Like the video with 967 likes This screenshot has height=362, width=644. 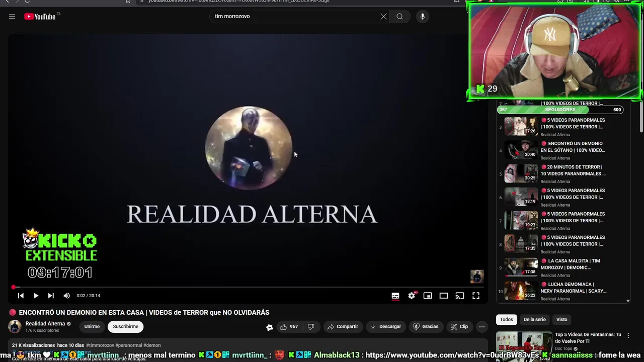[289, 327]
